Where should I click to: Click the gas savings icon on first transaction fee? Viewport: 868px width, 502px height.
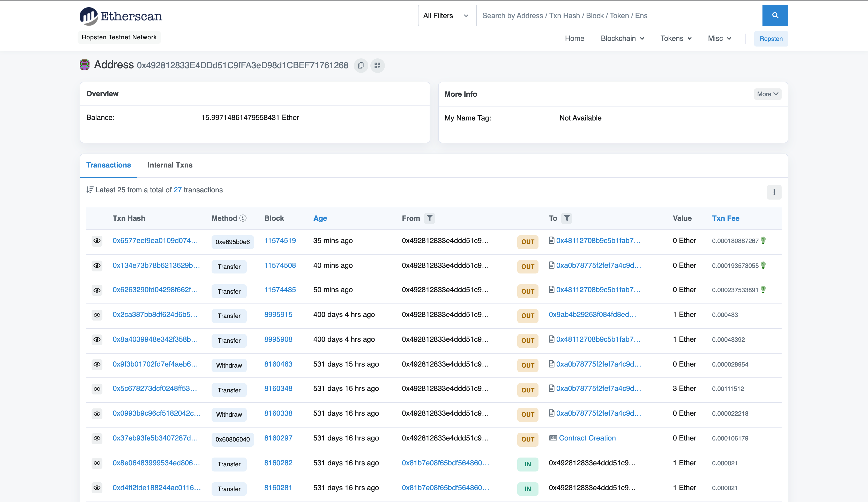point(763,240)
